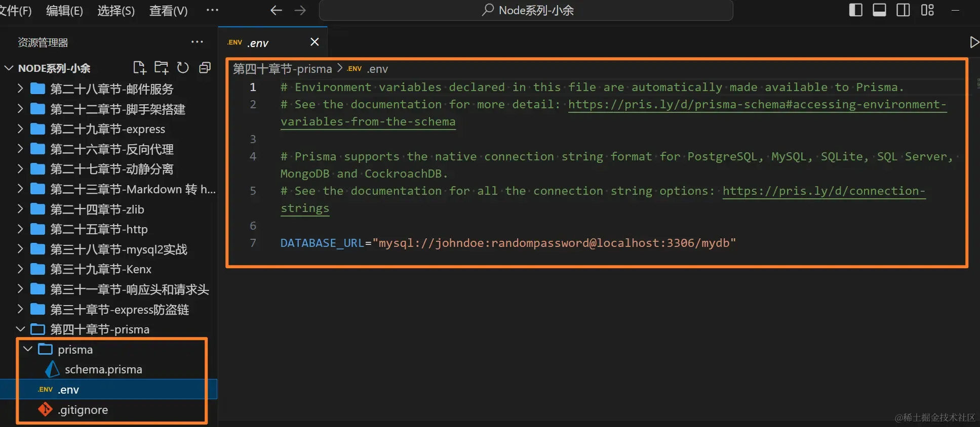Expand the 第三十八章节-mysql2实战 folder
This screenshot has width=980, height=427.
click(x=20, y=249)
